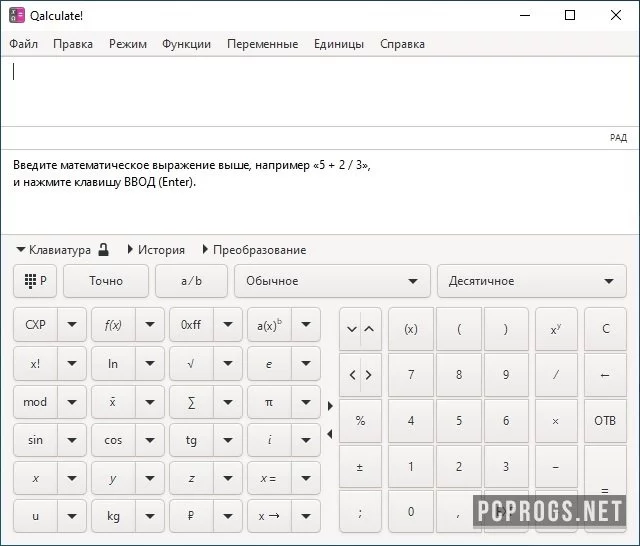This screenshot has height=546, width=640.
Task: Collapse the Клавиатура keypad section
Action: (x=53, y=250)
